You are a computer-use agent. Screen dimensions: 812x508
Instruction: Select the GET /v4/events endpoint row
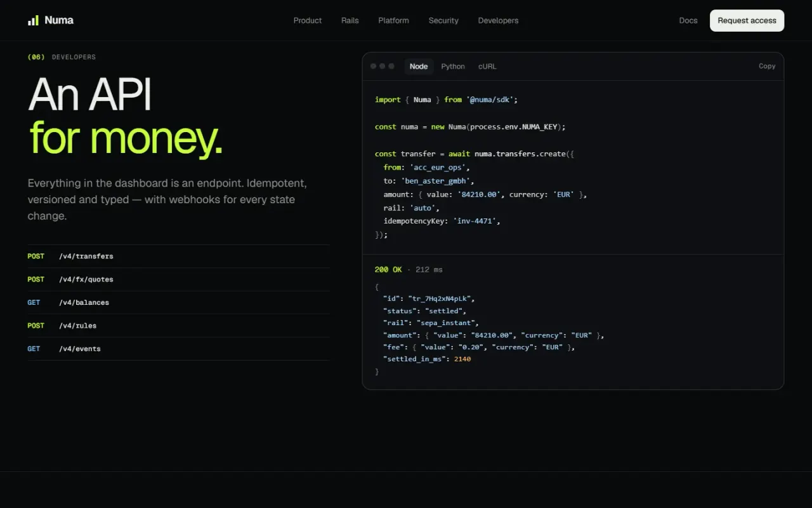178,349
